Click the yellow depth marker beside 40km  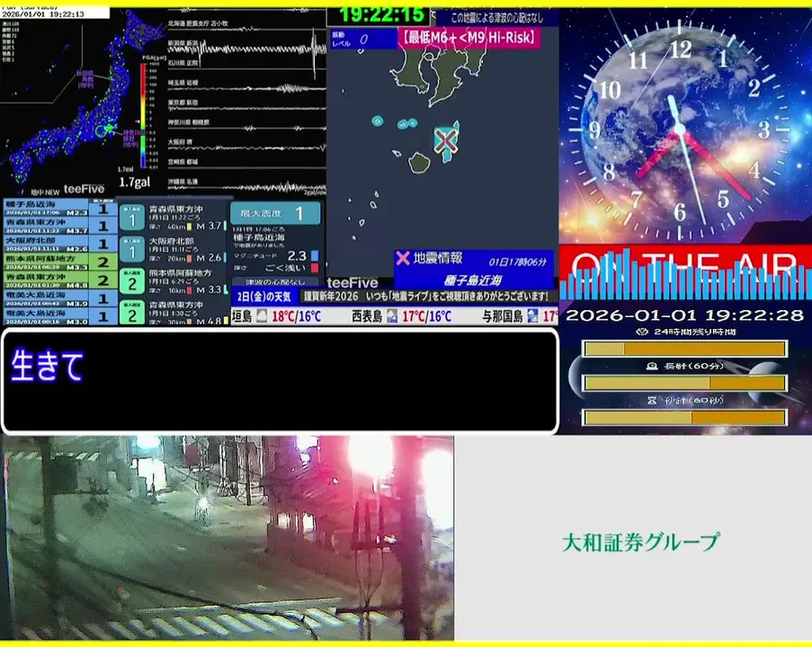click(189, 226)
